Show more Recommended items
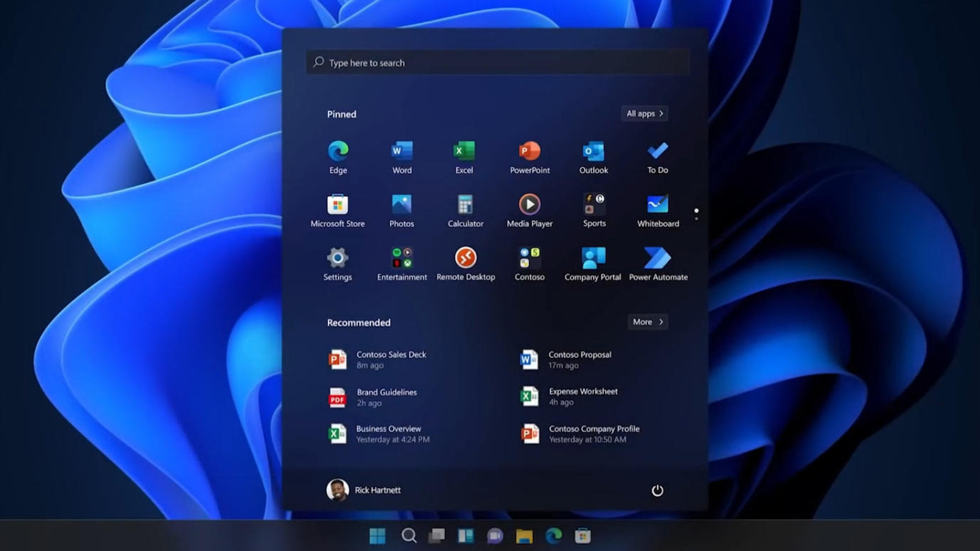The height and width of the screenshot is (551, 980). (647, 321)
